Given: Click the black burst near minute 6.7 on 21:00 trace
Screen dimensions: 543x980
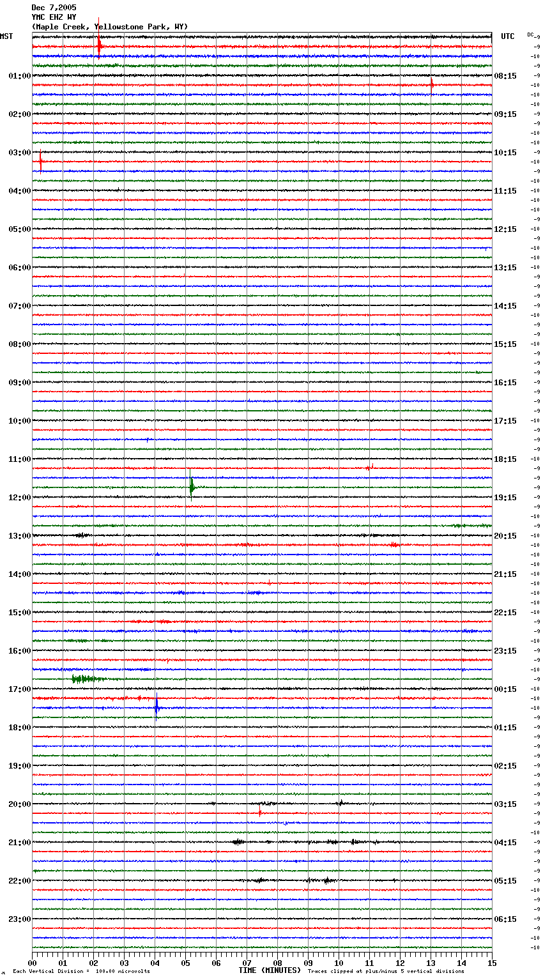Looking at the screenshot, I should pos(238,842).
